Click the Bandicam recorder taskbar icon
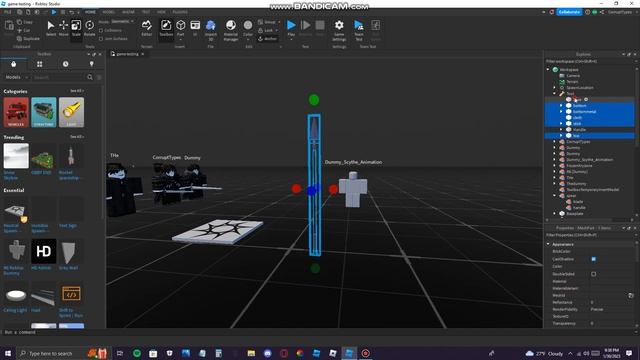This screenshot has height=360, width=640. pyautogui.click(x=365, y=353)
